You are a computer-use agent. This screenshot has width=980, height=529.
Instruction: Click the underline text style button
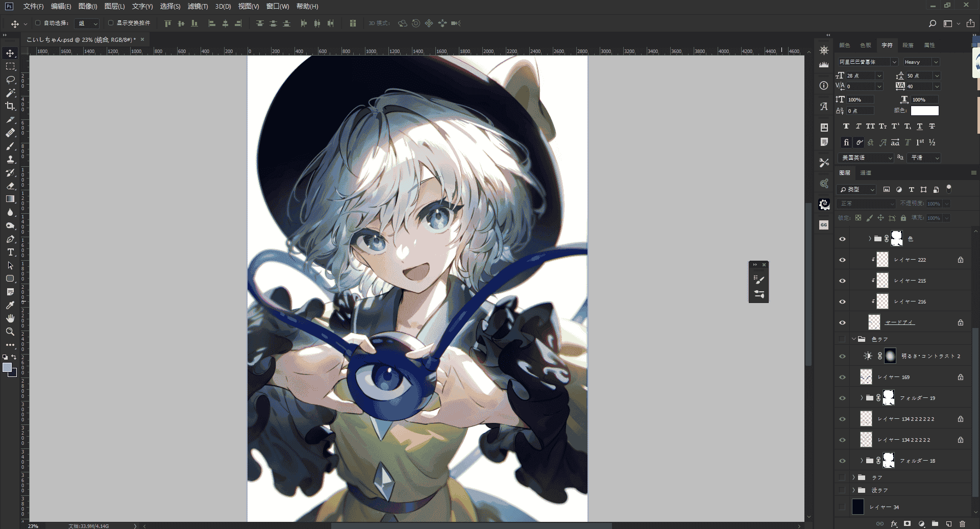920,126
